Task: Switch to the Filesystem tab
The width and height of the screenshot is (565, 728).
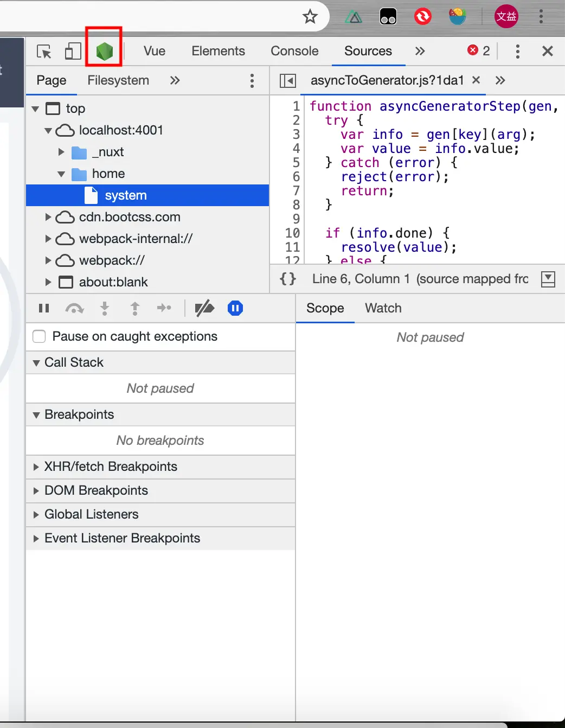Action: [118, 80]
